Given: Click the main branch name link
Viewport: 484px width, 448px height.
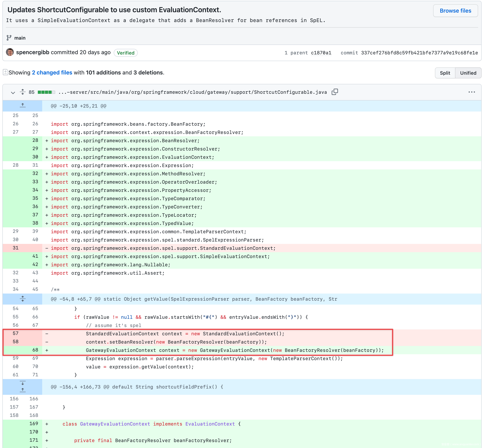Looking at the screenshot, I should tap(20, 38).
